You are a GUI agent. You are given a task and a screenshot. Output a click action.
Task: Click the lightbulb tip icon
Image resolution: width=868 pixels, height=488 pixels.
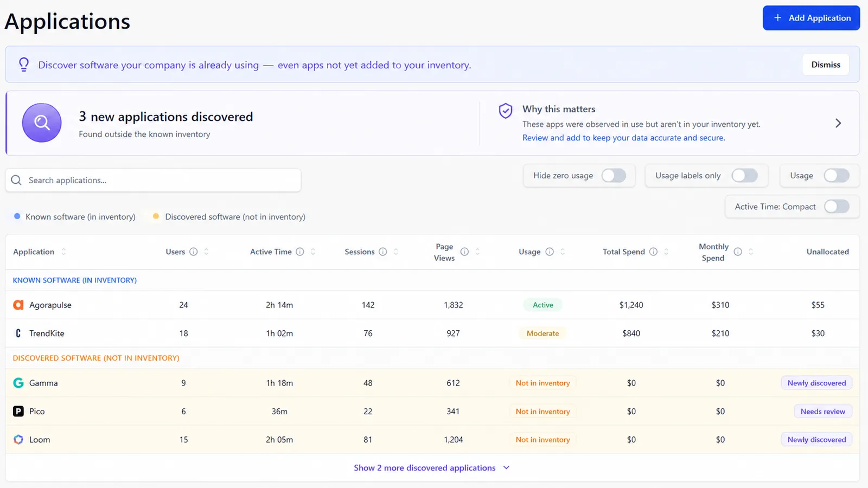(24, 65)
